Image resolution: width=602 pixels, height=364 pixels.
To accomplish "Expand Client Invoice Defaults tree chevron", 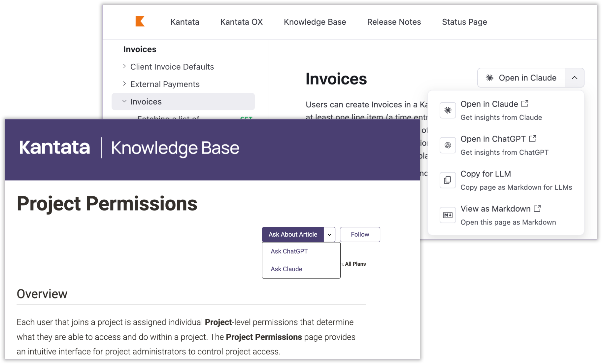I will tap(124, 66).
